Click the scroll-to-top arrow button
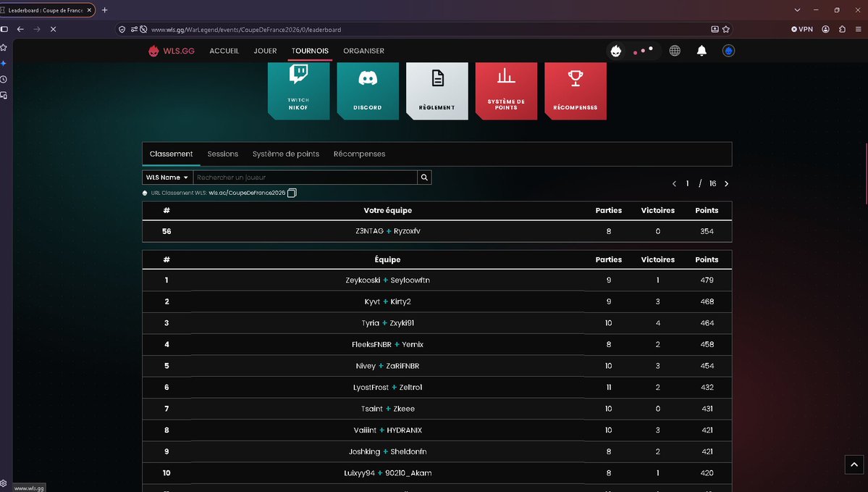This screenshot has width=868, height=492. point(854,464)
